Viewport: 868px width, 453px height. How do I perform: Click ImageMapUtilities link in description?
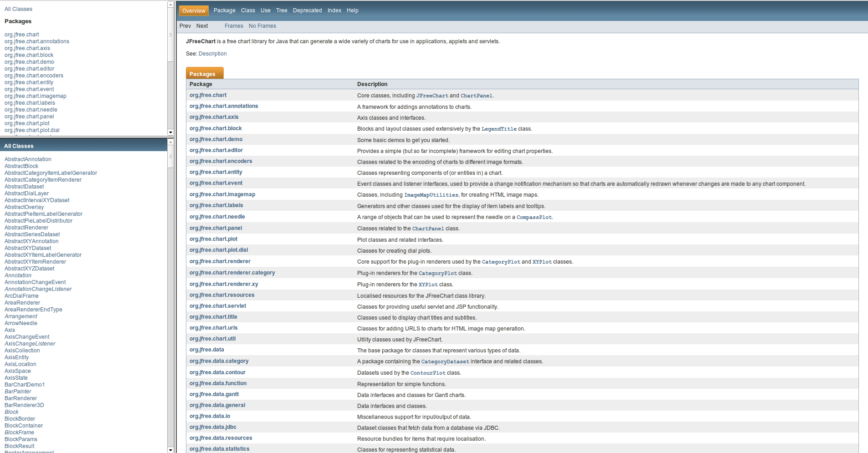pyautogui.click(x=431, y=195)
